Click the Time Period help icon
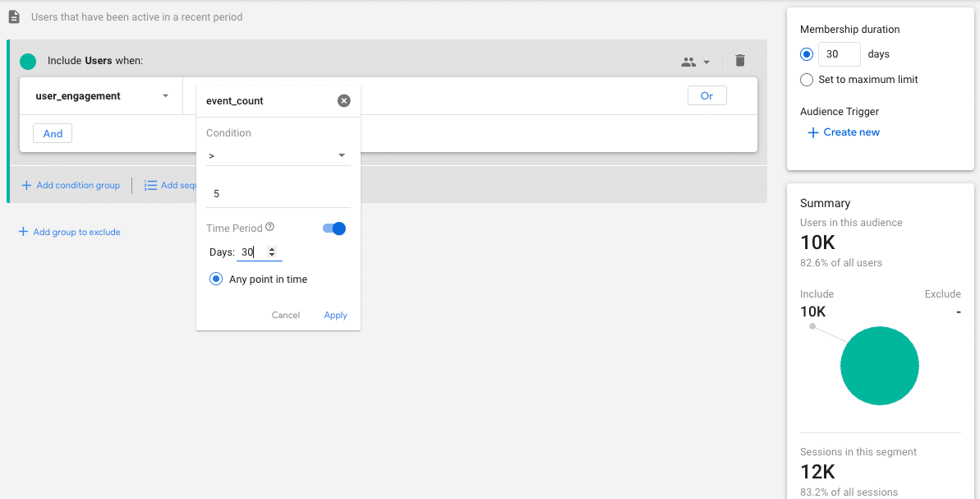 [x=270, y=225]
